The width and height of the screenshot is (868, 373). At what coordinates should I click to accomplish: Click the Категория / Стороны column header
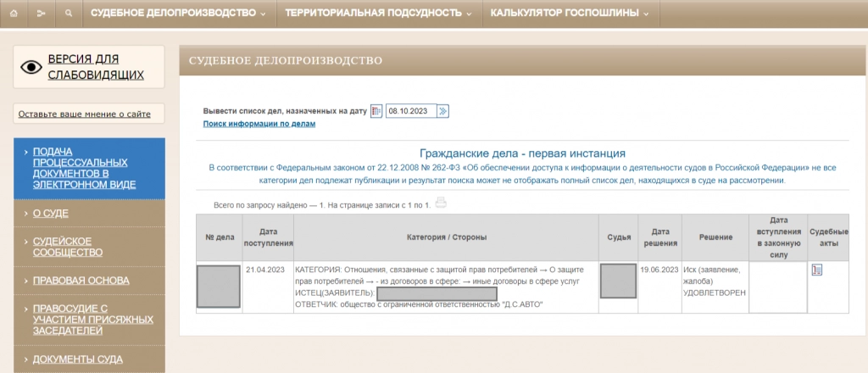tap(446, 237)
